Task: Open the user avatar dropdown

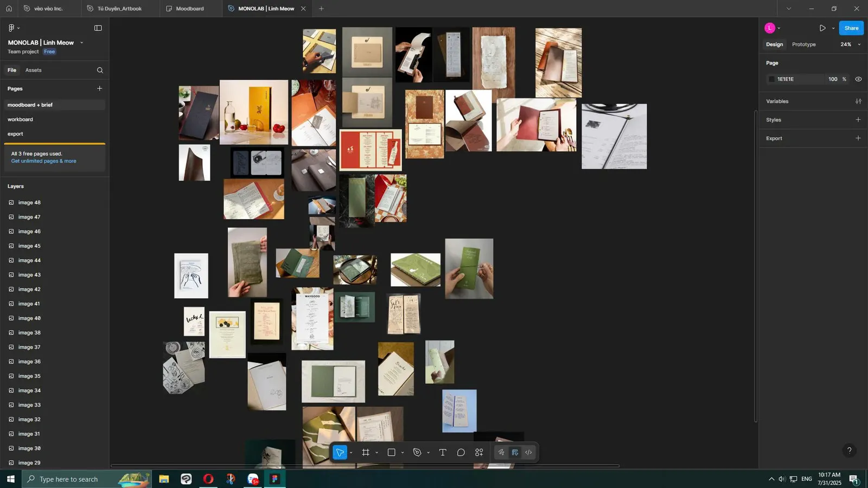Action: 779,28
